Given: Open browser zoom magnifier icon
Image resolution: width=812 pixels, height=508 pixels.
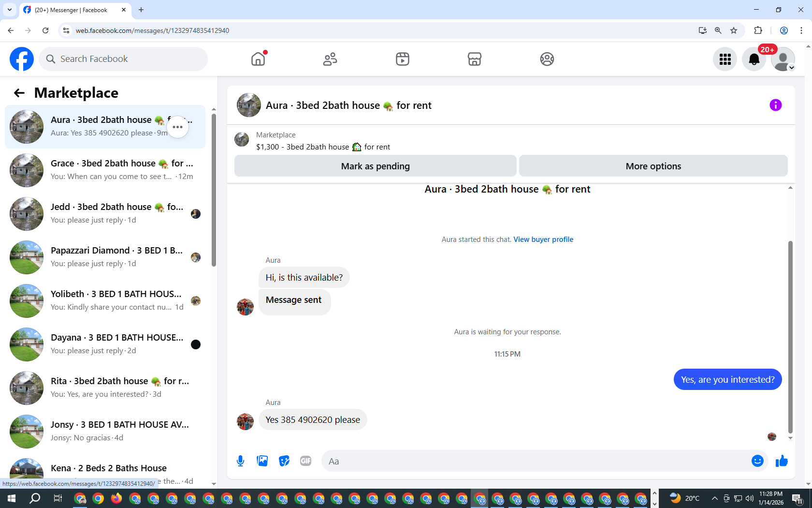Looking at the screenshot, I should 718,30.
